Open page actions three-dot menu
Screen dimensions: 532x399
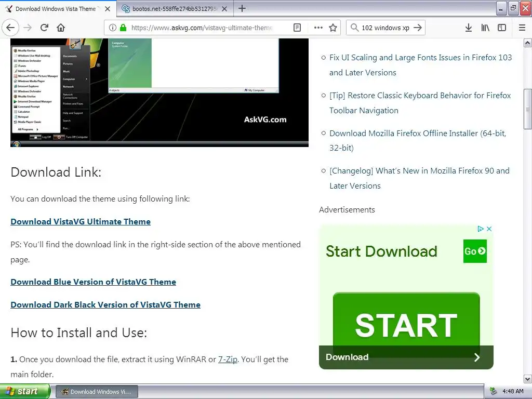click(318, 28)
